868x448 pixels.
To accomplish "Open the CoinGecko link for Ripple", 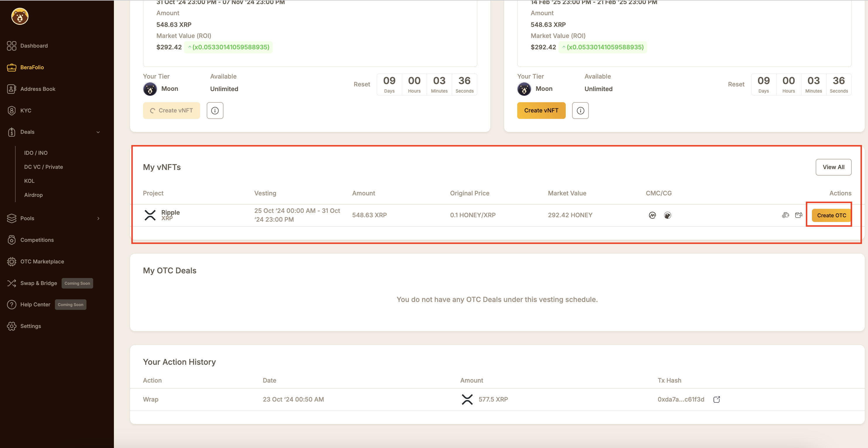I will pos(668,215).
